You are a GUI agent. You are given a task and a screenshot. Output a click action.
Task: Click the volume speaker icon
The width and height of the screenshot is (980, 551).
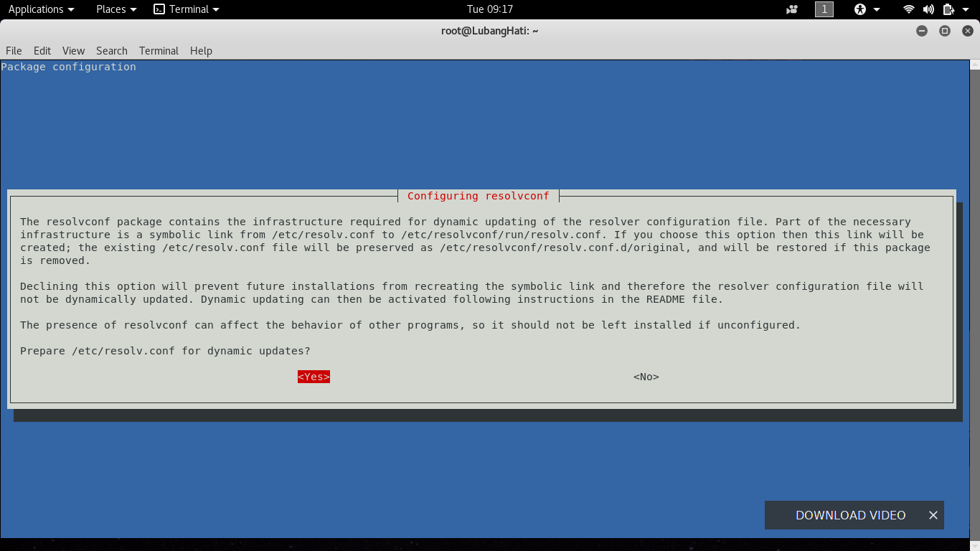point(929,9)
